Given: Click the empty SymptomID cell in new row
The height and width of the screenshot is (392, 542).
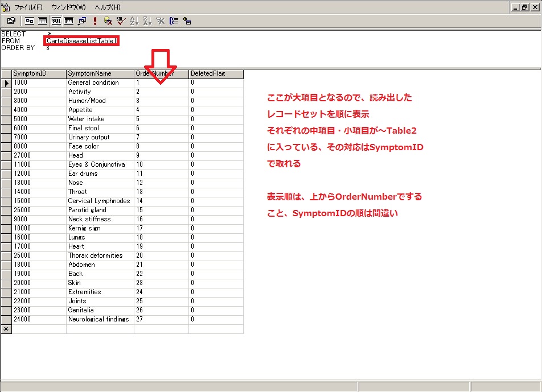Looking at the screenshot, I should point(39,329).
